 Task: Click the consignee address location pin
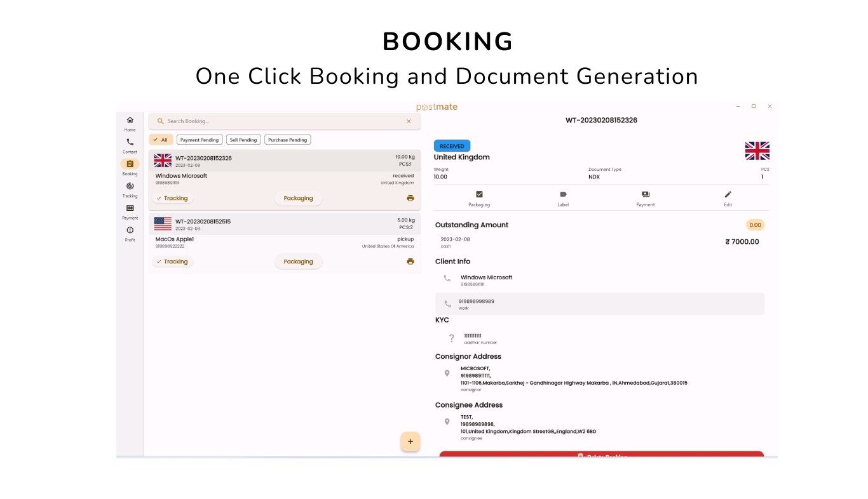click(x=447, y=422)
